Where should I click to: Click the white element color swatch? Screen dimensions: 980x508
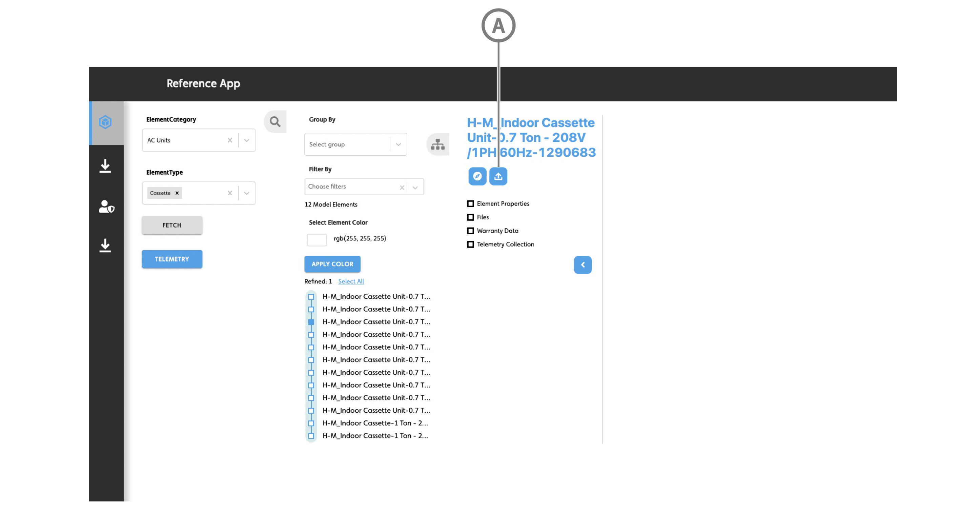point(317,239)
